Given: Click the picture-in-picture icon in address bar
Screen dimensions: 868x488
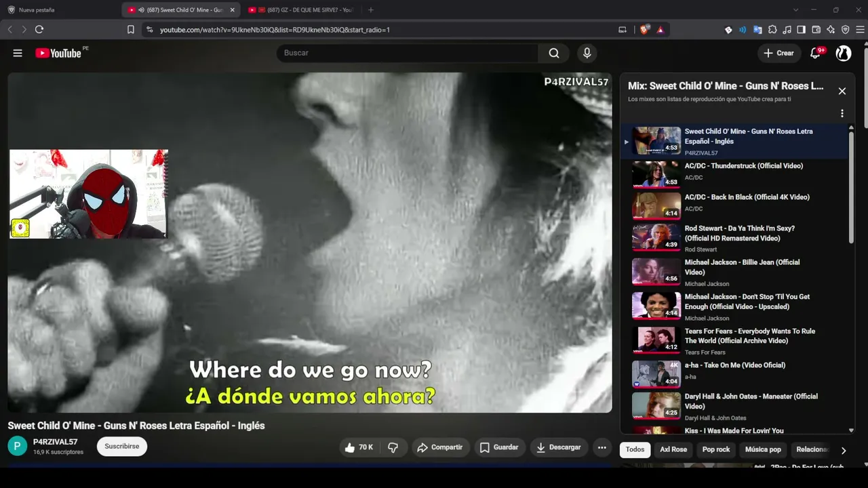Looking at the screenshot, I should click(623, 29).
